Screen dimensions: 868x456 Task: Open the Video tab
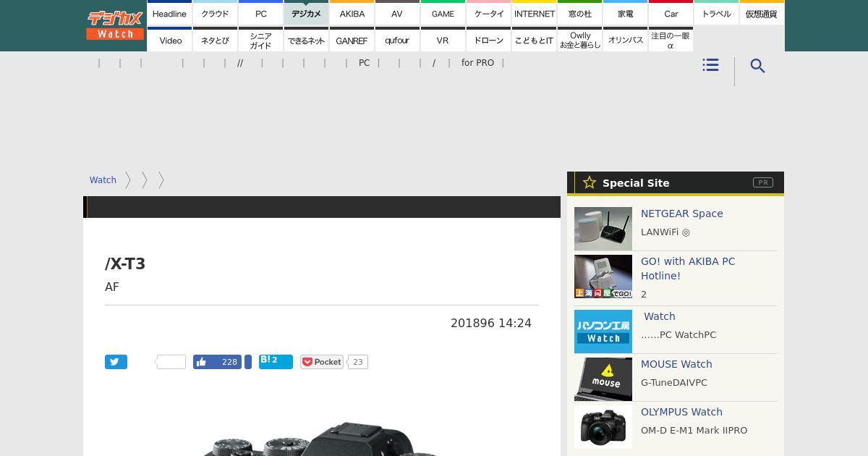pos(169,40)
